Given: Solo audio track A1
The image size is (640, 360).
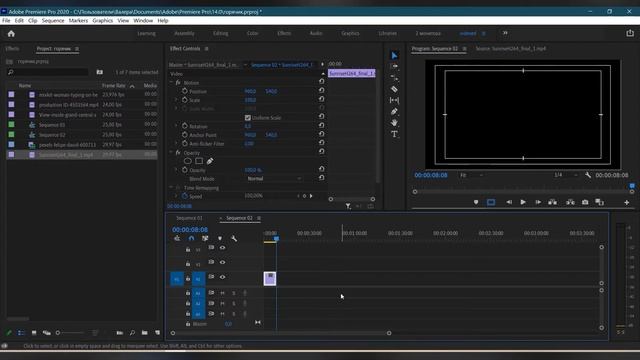Looking at the screenshot, I should pyautogui.click(x=234, y=293).
